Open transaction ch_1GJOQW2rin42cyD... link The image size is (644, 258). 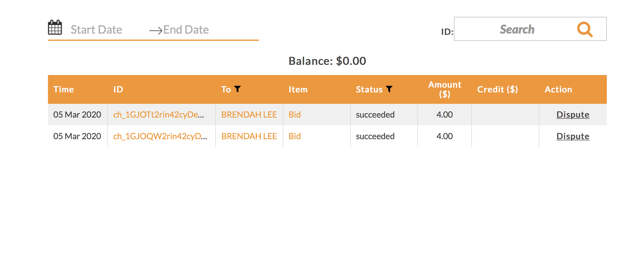[160, 136]
